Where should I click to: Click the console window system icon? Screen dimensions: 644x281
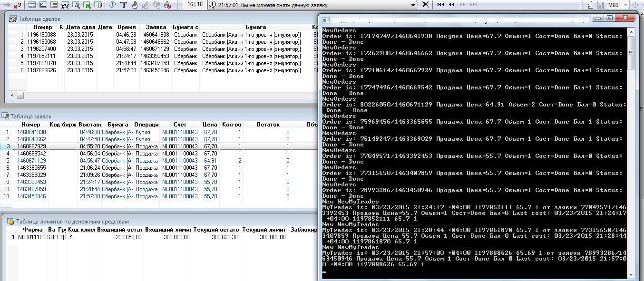coord(325,19)
